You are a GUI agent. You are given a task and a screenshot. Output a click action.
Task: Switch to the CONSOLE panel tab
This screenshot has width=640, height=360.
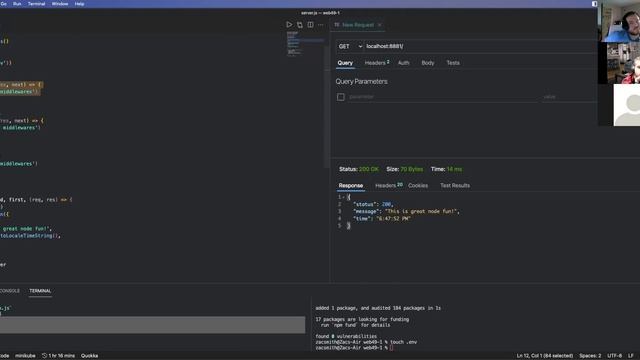click(9, 291)
